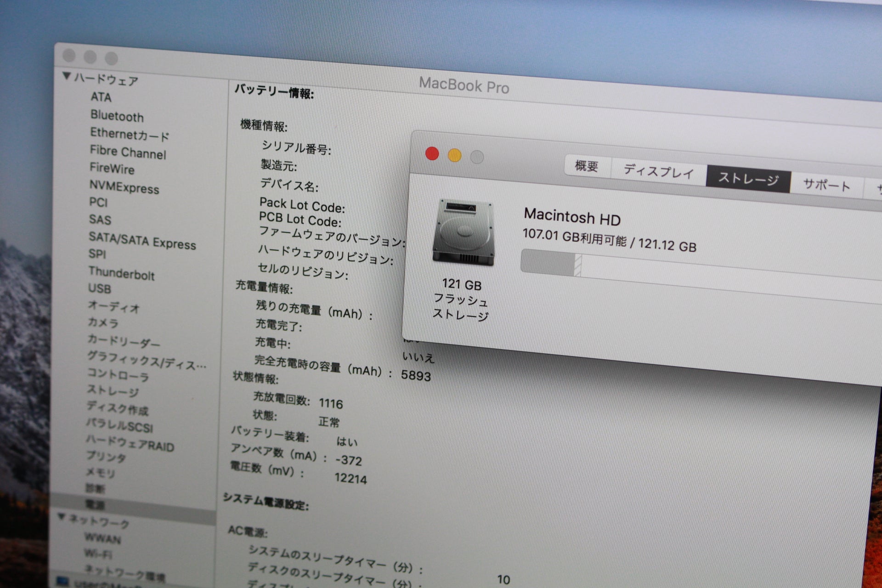
Task: Select カードリーダー in sidebar
Action: point(124,341)
